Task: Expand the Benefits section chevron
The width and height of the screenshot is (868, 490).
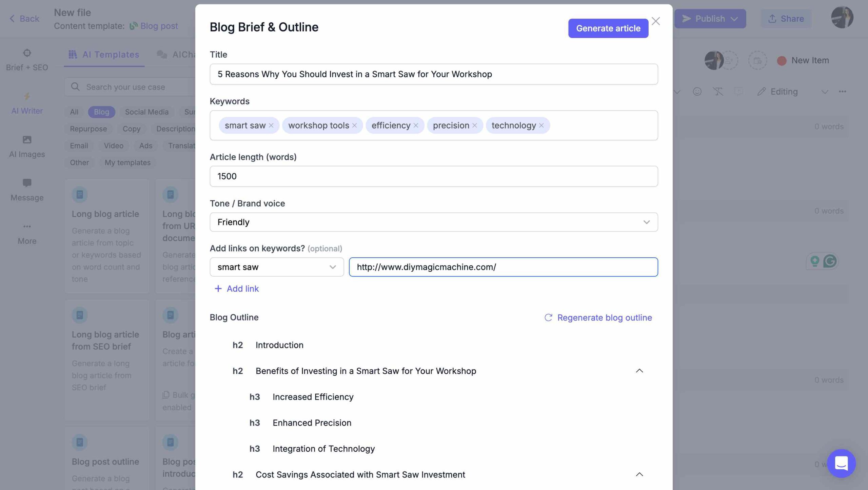Action: coord(638,371)
